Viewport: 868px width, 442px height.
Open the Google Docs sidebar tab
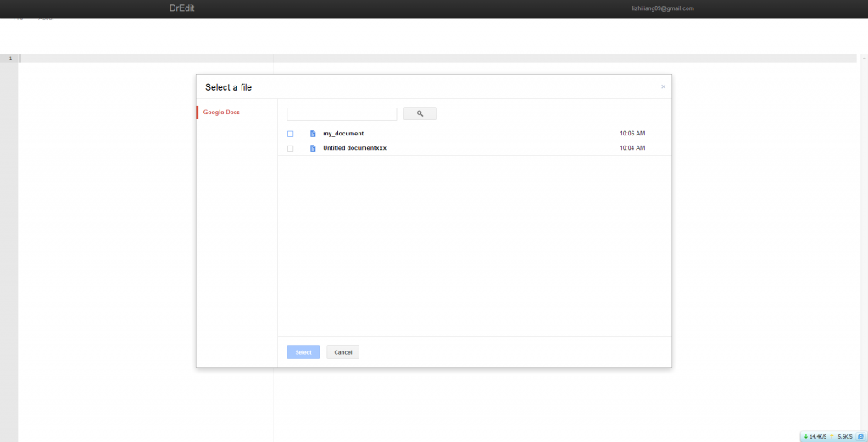click(221, 113)
